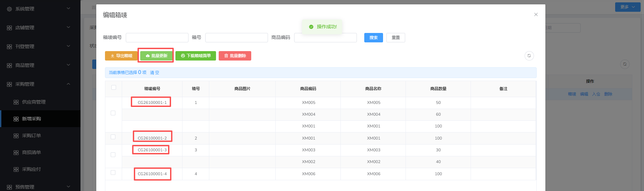
Task: Select checkbox for row CG26100001-1
Action: (113, 113)
